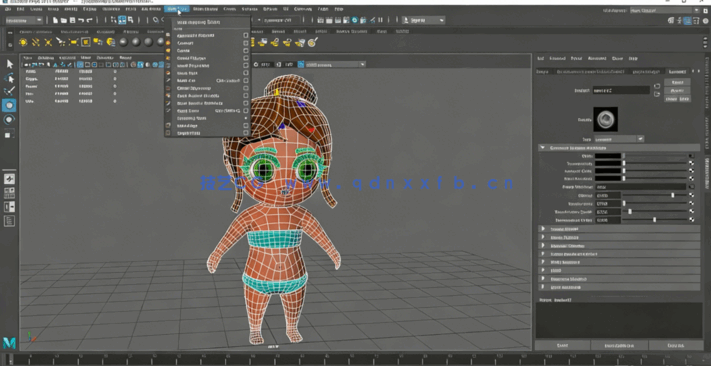
Task: Choose Multi-Cut from the open Mesh Tools menu
Action: 185,81
